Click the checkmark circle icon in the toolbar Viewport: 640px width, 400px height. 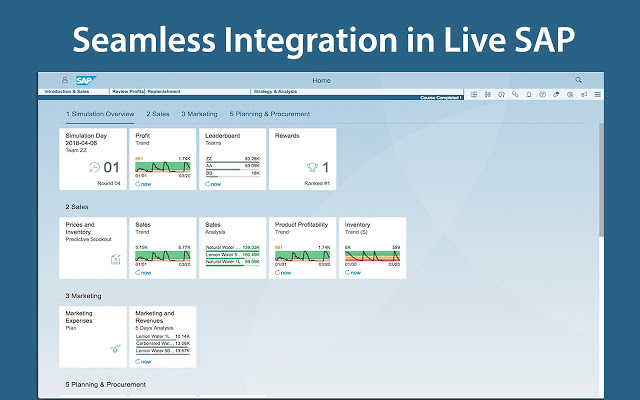click(542, 94)
